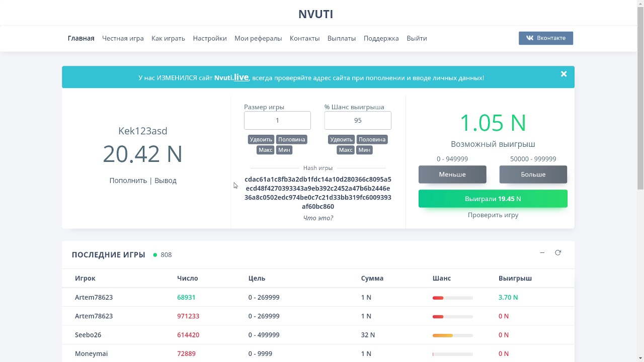Viewport: 644px width, 362px height.
Task: Refresh the latest games list
Action: coord(558,253)
